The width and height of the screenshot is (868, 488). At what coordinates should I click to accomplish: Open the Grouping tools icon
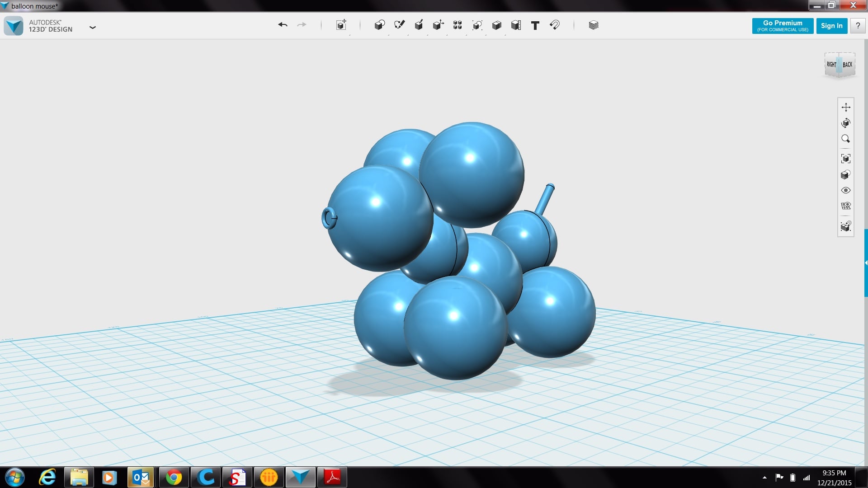(477, 25)
